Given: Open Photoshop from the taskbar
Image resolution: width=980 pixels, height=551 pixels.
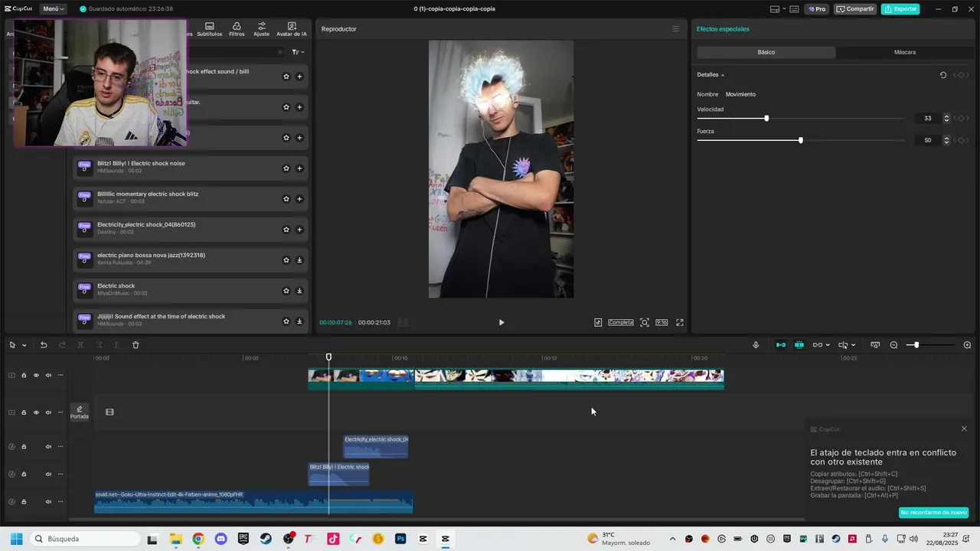Looking at the screenshot, I should (400, 539).
